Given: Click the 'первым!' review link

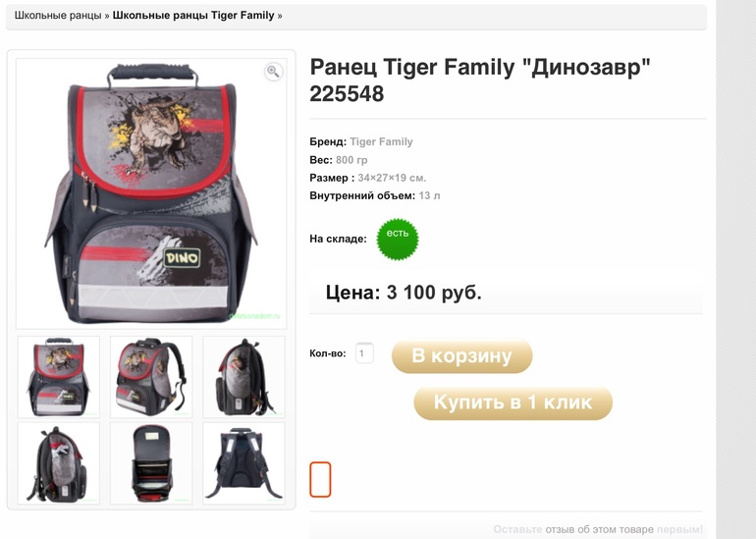Looking at the screenshot, I should [x=679, y=529].
